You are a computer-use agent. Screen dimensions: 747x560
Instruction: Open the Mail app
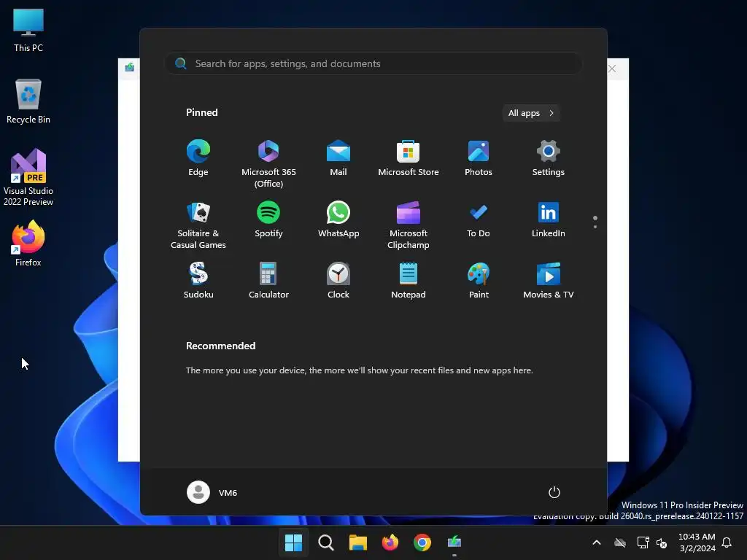(338, 158)
